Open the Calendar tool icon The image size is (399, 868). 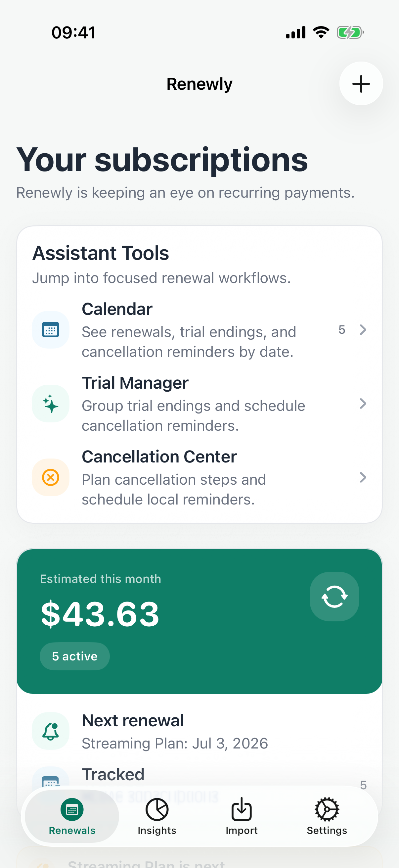click(51, 329)
